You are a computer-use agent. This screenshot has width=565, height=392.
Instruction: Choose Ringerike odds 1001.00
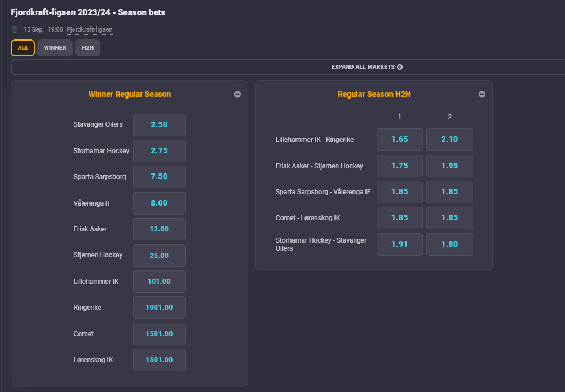pos(159,308)
